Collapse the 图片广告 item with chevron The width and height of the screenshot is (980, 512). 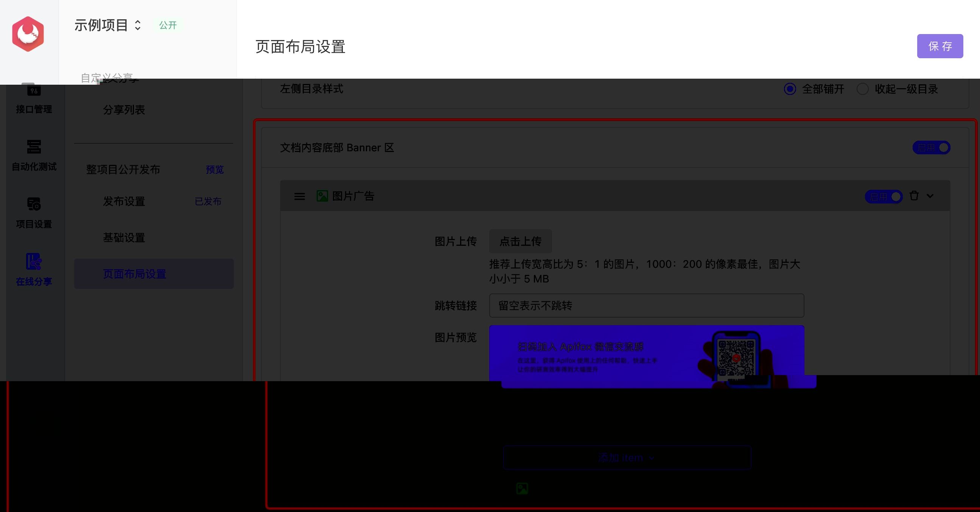pyautogui.click(x=930, y=196)
